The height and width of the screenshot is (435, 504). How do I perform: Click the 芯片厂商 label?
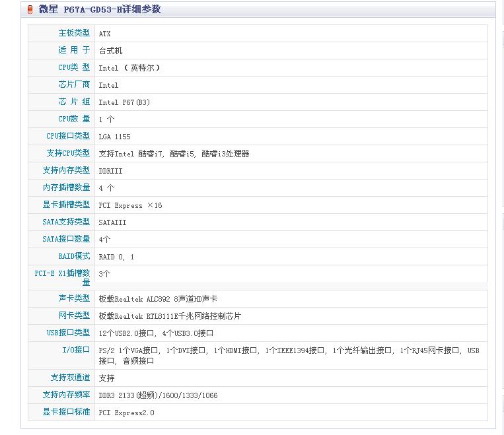(74, 84)
